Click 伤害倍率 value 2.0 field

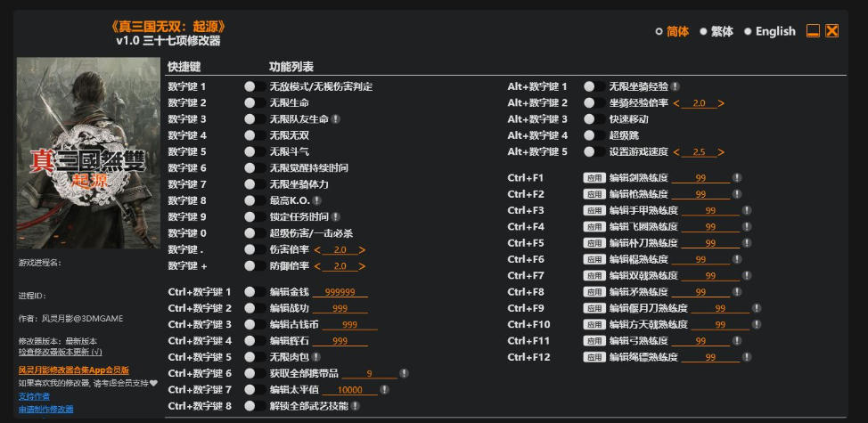340,250
